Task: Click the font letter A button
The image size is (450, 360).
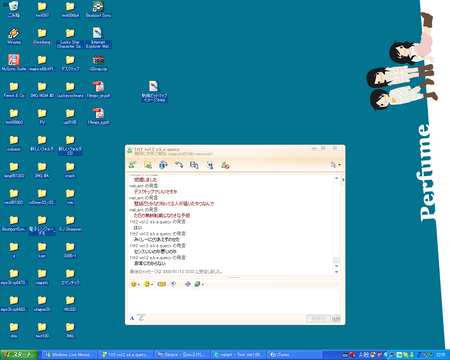Action: point(132,318)
